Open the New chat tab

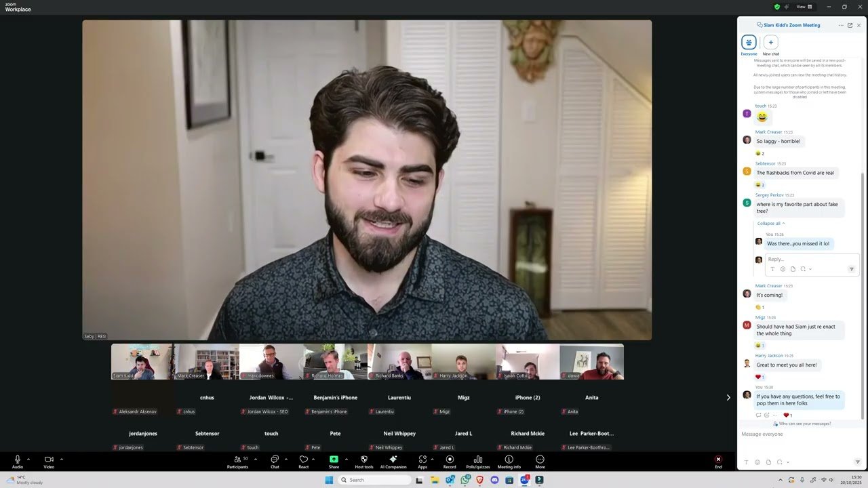click(771, 45)
